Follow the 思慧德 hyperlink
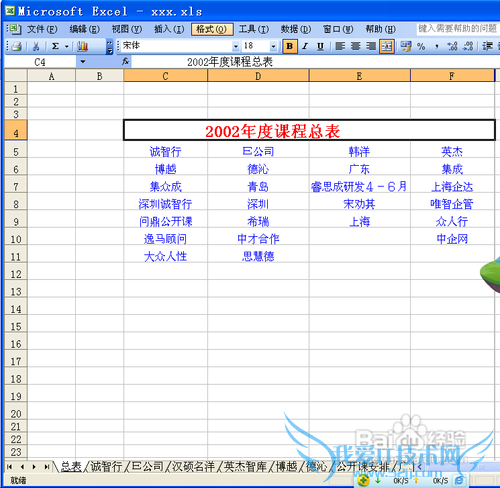 [258, 256]
